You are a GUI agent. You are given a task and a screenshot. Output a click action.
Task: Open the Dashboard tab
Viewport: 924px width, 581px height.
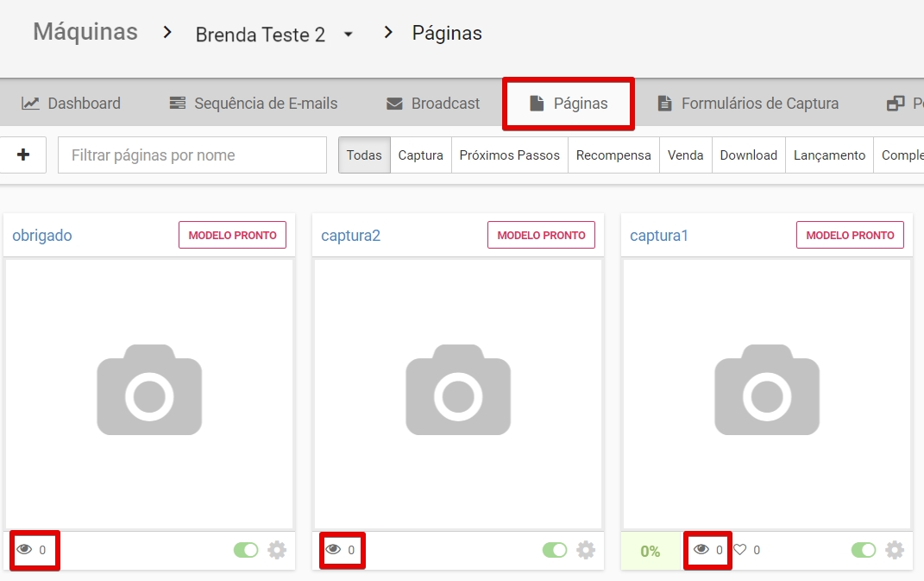[x=72, y=104]
